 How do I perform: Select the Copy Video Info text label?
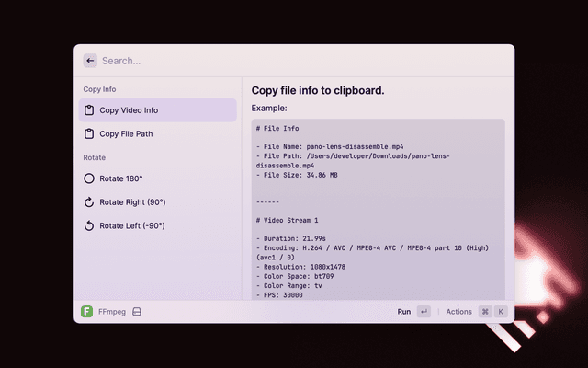point(129,110)
